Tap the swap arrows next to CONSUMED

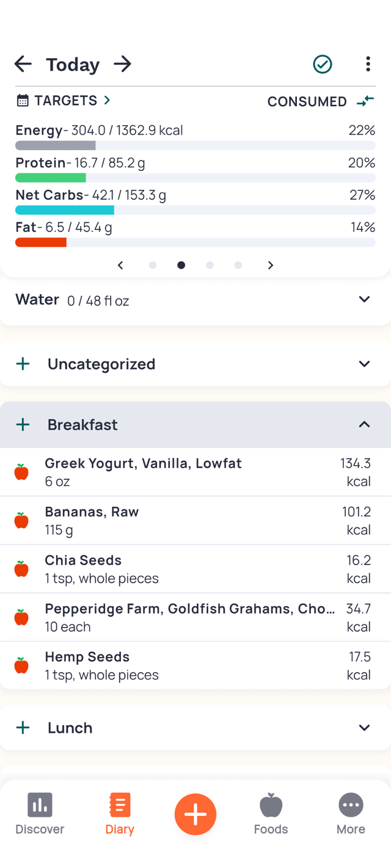tap(365, 101)
